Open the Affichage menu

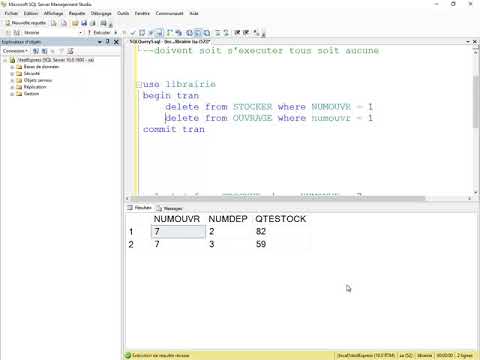point(53,13)
